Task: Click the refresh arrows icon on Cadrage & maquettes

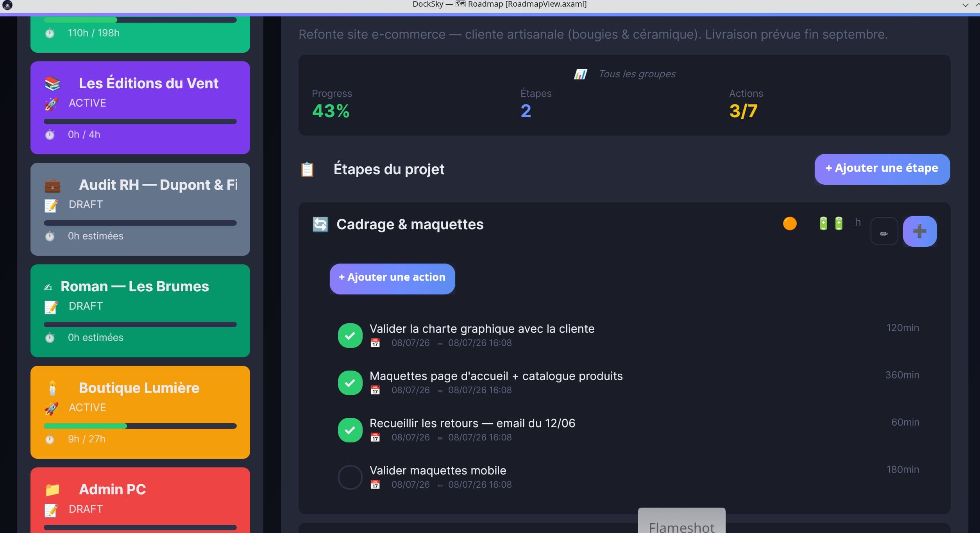Action: 320,225
